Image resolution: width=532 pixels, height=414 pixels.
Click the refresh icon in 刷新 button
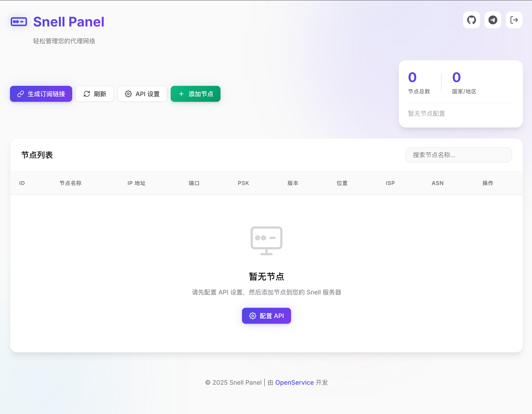(x=86, y=94)
